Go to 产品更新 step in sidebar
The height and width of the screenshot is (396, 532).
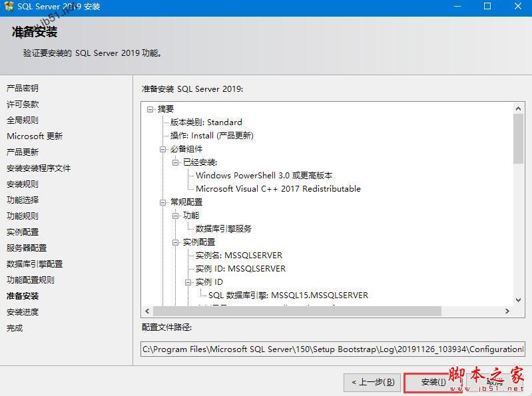[23, 152]
